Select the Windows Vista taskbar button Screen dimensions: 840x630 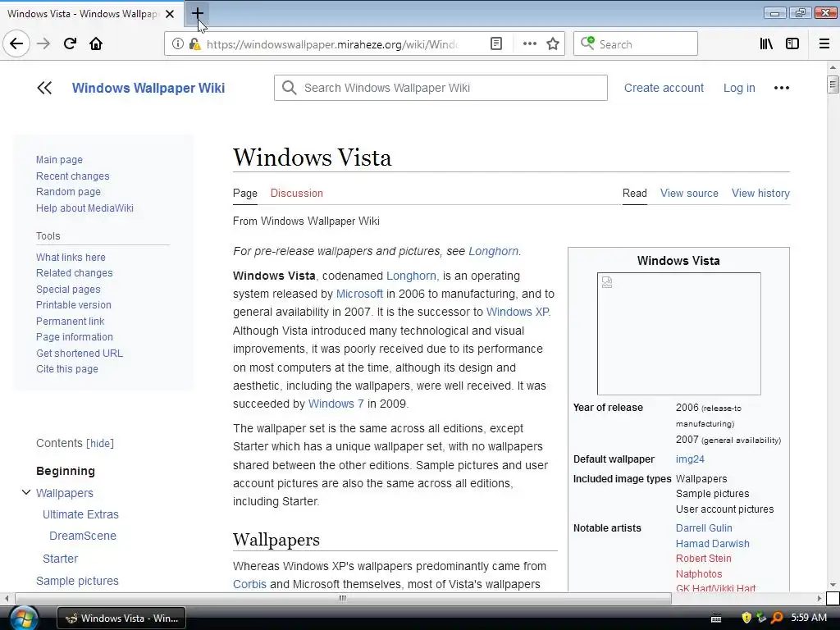pos(121,619)
